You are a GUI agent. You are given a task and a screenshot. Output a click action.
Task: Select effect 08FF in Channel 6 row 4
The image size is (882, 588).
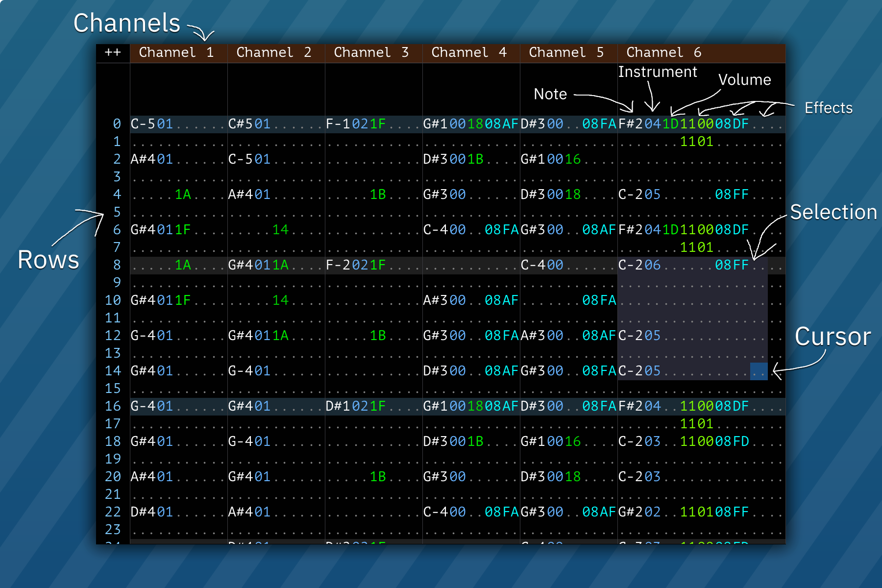pyautogui.click(x=732, y=195)
